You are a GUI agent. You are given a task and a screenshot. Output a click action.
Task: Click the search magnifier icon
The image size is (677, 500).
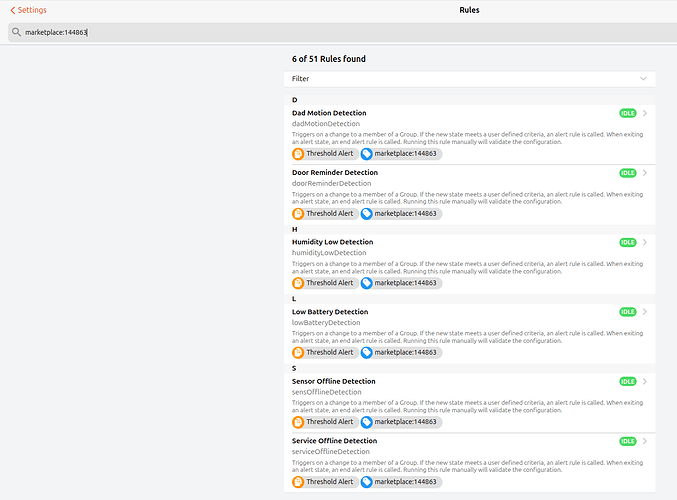coord(17,32)
